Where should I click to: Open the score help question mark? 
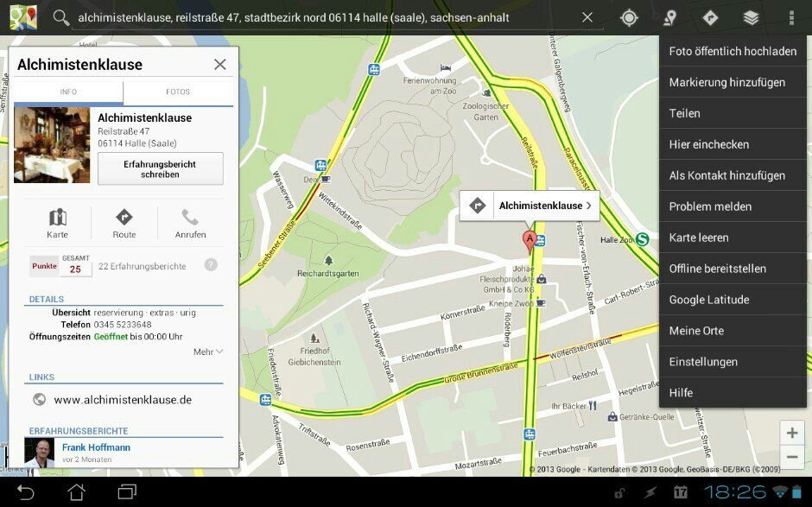(x=211, y=265)
